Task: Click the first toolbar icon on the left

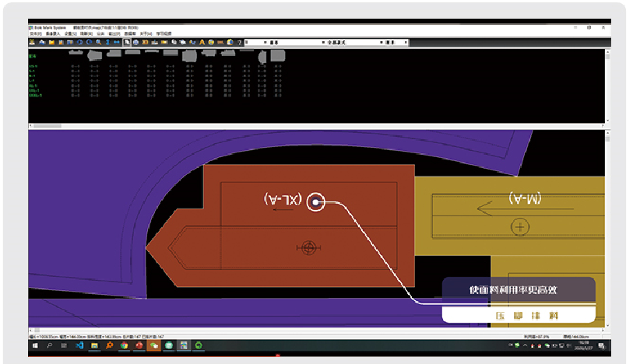Action: (33, 42)
